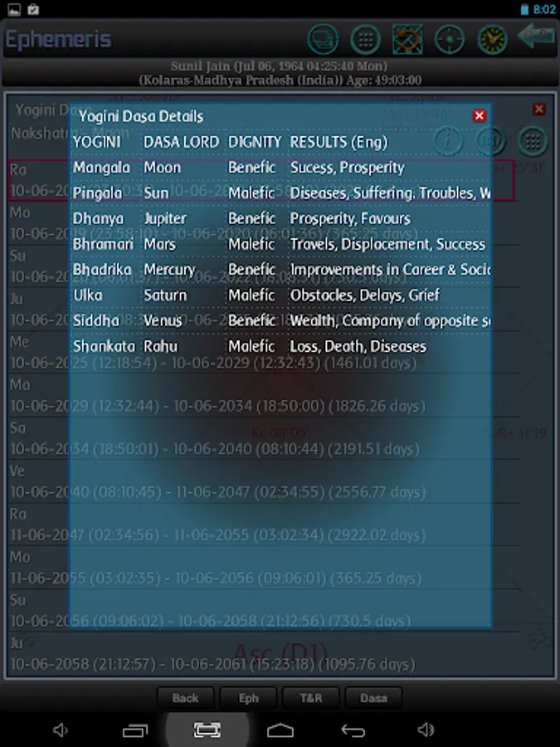The width and height of the screenshot is (560, 747).
Task: Tap the round 123 icon behind the dialog
Action: click(x=490, y=141)
